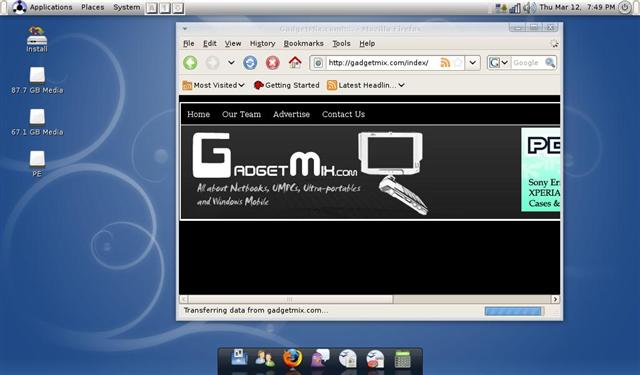The image size is (640, 375).
Task: Open the Places menu in top panel
Action: 93,7
